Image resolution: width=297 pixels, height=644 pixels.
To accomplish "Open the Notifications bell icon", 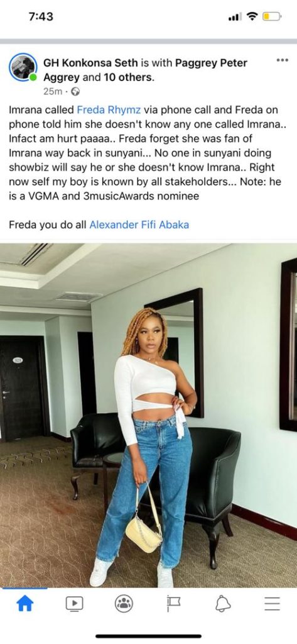I will [223, 603].
